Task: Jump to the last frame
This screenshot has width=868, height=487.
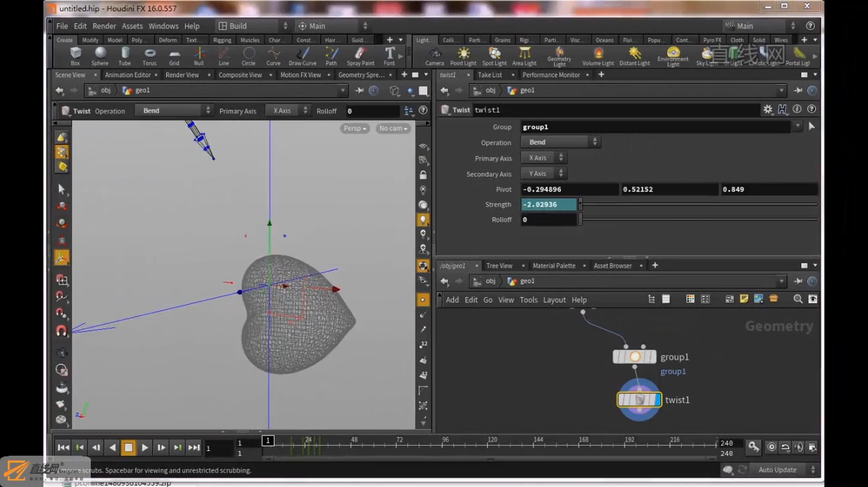Action: click(x=194, y=448)
